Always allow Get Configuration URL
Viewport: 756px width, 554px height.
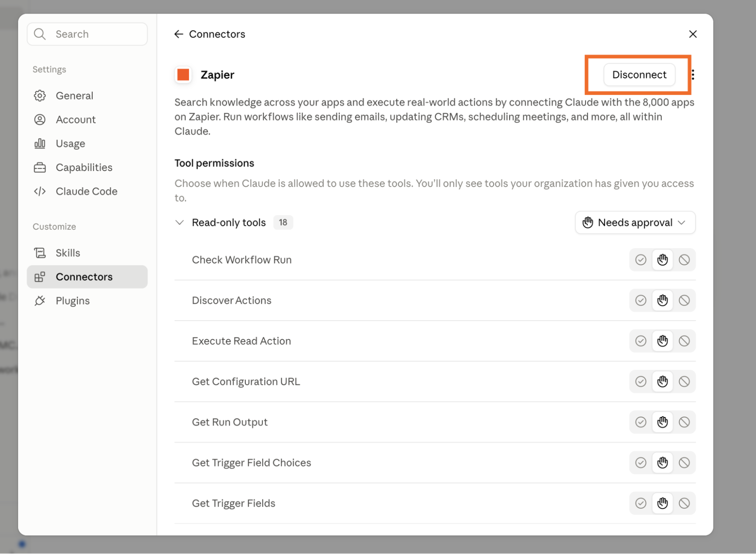641,381
